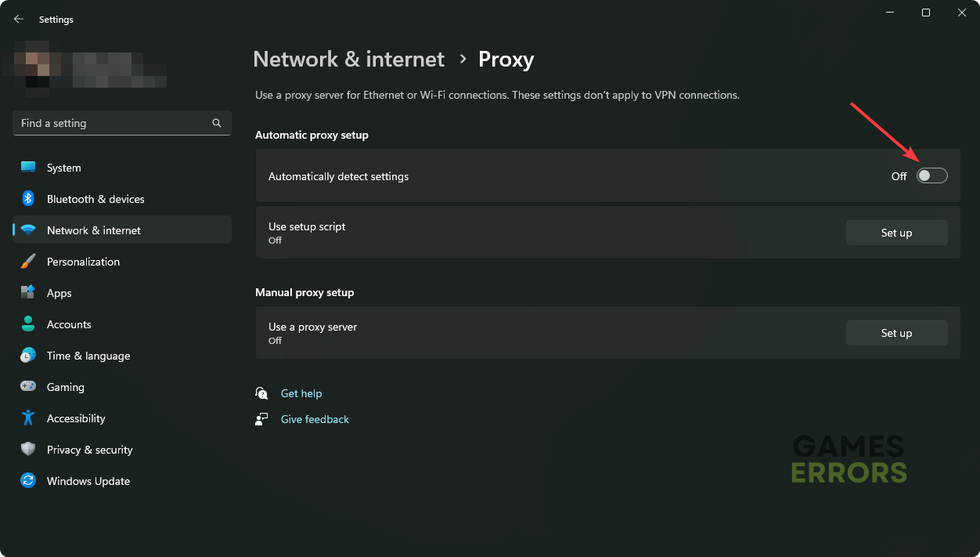980x557 pixels.
Task: Navigate to Network & internet breadcrumb
Action: 348,60
